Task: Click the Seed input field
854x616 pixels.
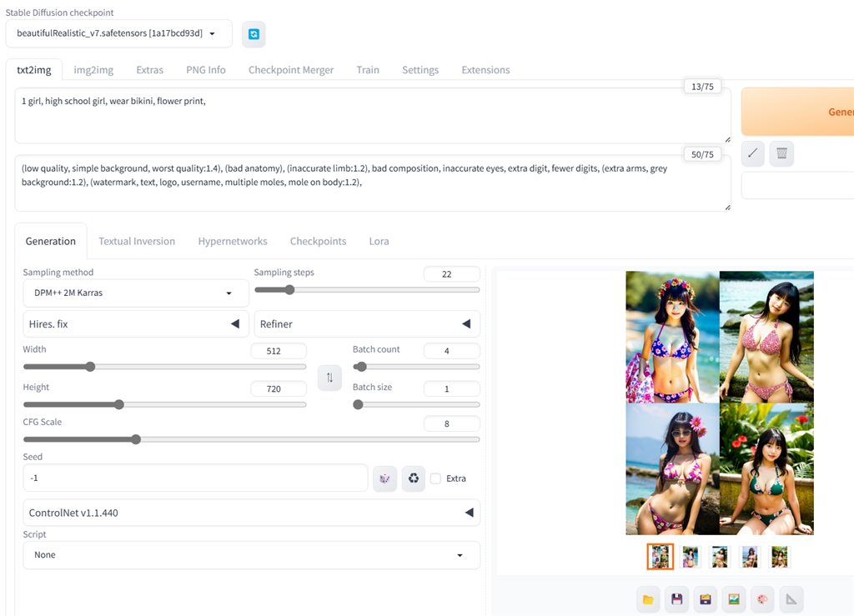Action: 195,478
